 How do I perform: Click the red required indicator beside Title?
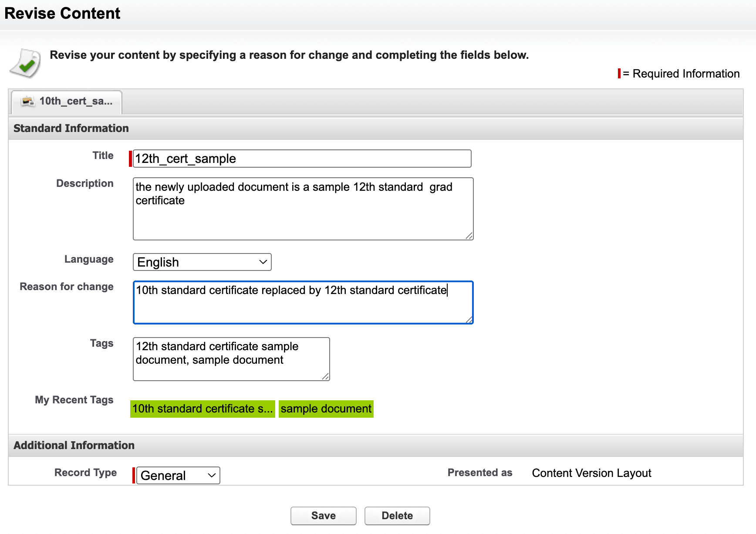[x=129, y=158]
